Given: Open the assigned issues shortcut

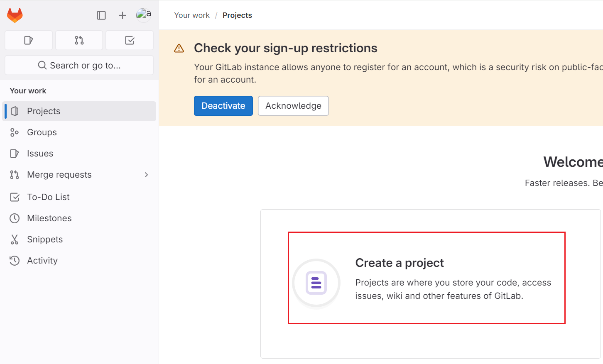Looking at the screenshot, I should coord(29,40).
